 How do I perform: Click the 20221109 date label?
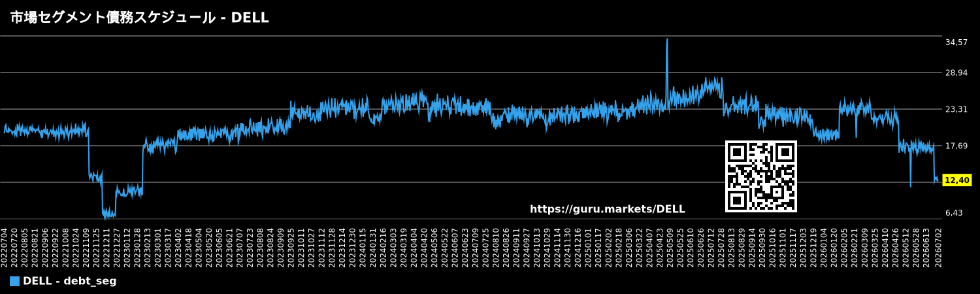click(86, 247)
